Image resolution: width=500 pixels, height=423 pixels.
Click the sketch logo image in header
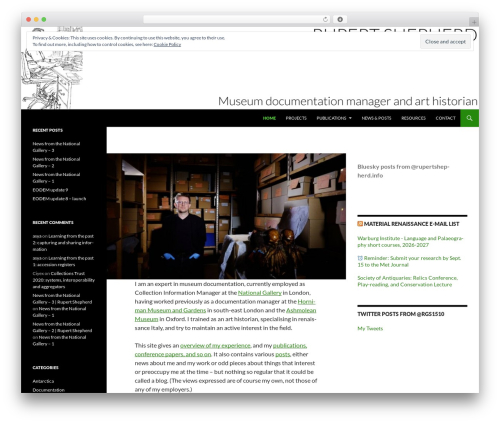(52, 80)
